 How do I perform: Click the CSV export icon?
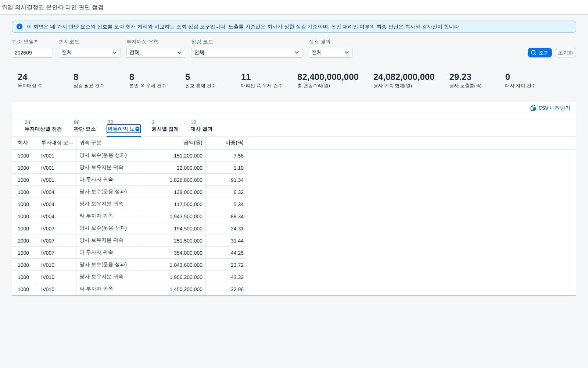pos(533,108)
